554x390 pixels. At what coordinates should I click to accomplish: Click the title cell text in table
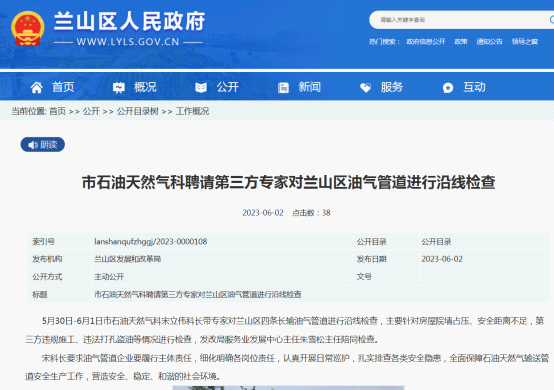click(x=198, y=294)
